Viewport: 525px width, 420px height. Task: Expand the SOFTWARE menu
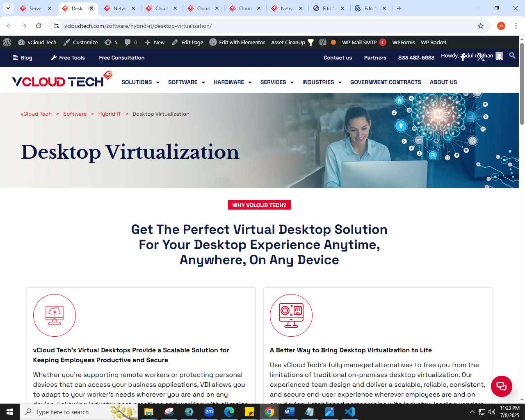(186, 82)
